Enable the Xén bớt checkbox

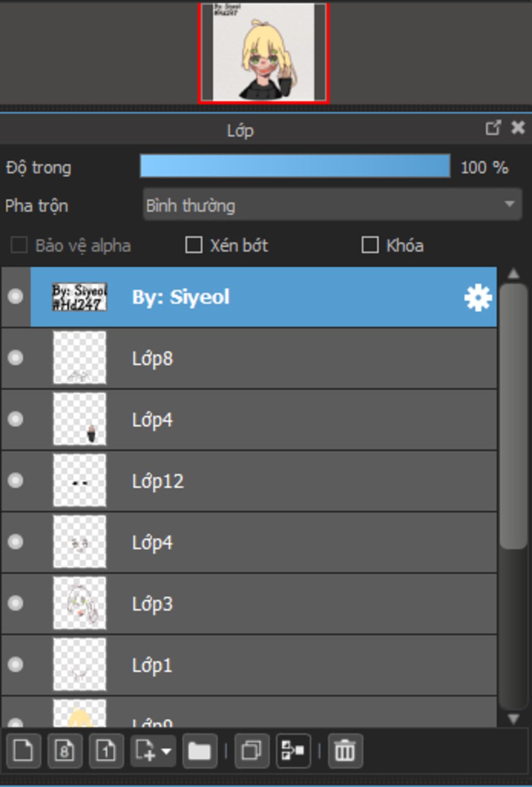[194, 245]
